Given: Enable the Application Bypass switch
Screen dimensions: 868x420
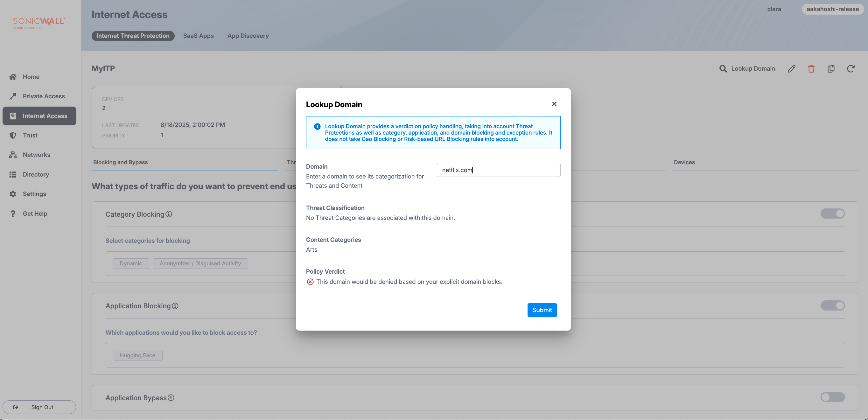Looking at the screenshot, I should (x=832, y=397).
